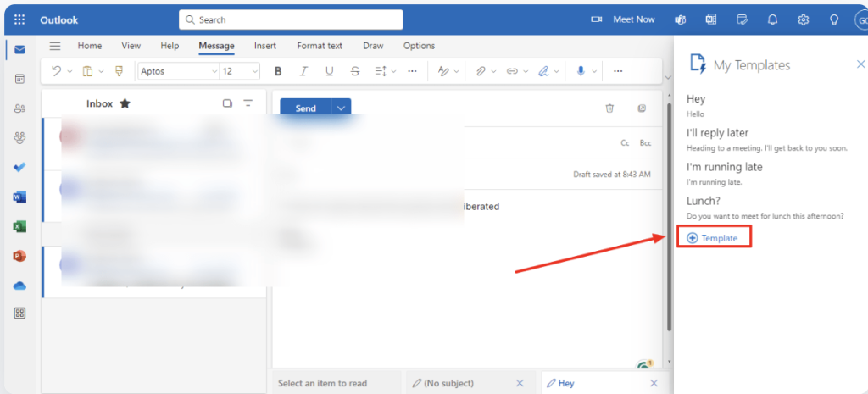The width and height of the screenshot is (868, 394).
Task: Open the Teams icon in header
Action: [680, 19]
